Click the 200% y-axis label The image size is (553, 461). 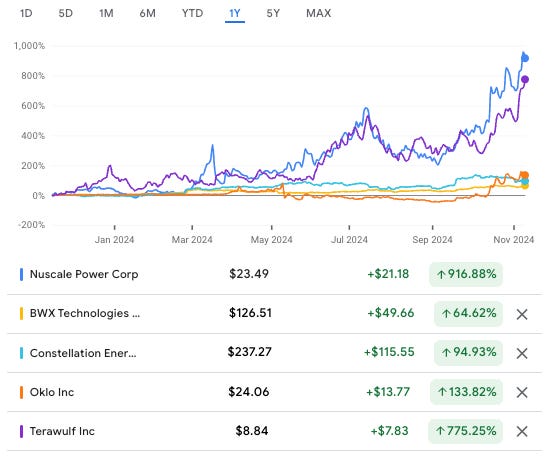point(33,166)
